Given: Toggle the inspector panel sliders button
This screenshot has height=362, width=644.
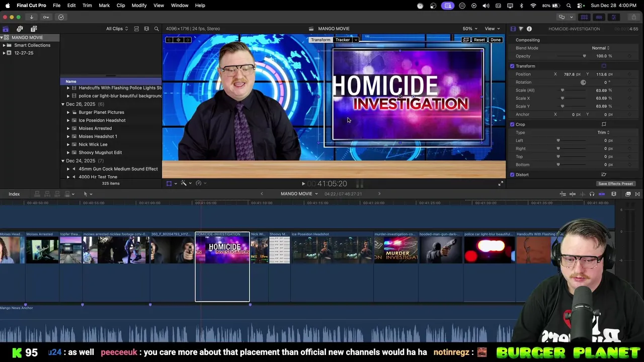Looking at the screenshot, I should coord(613,17).
